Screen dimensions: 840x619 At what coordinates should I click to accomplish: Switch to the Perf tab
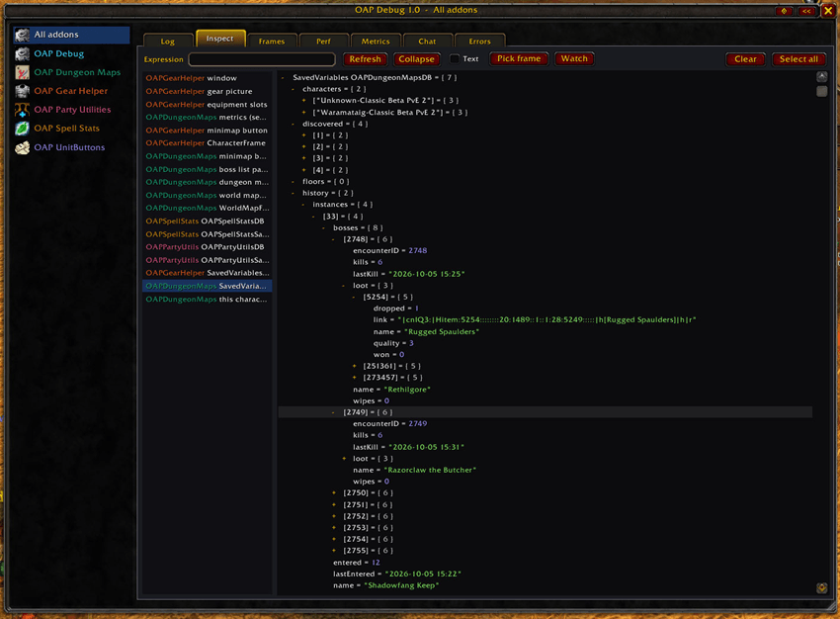click(x=323, y=41)
